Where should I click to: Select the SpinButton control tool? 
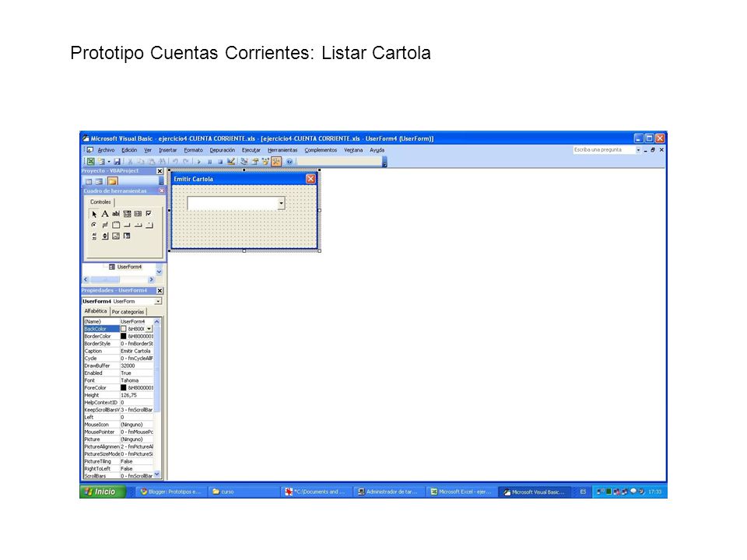tap(105, 236)
